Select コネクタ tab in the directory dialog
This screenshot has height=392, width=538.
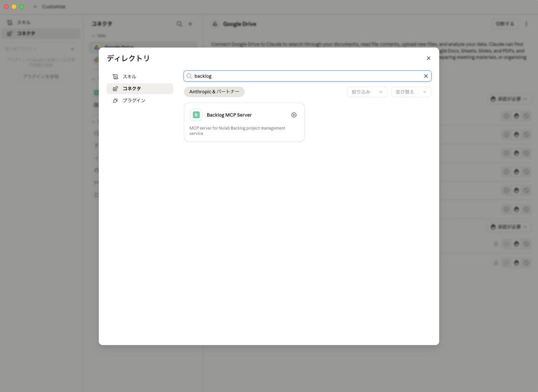(140, 89)
